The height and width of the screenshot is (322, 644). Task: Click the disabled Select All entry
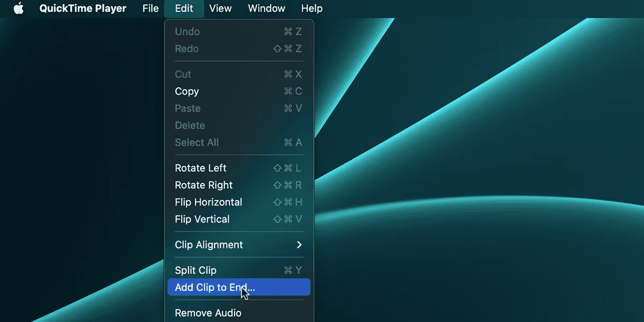tap(196, 142)
